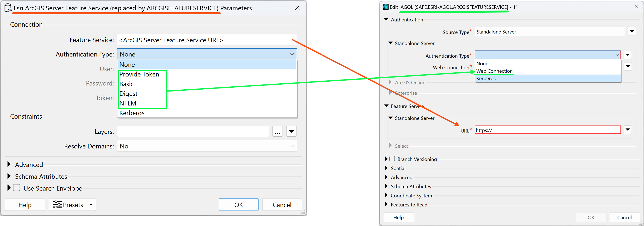The image size is (644, 226).
Task: Enable the Use Search Envelope checkbox
Action: click(x=17, y=188)
